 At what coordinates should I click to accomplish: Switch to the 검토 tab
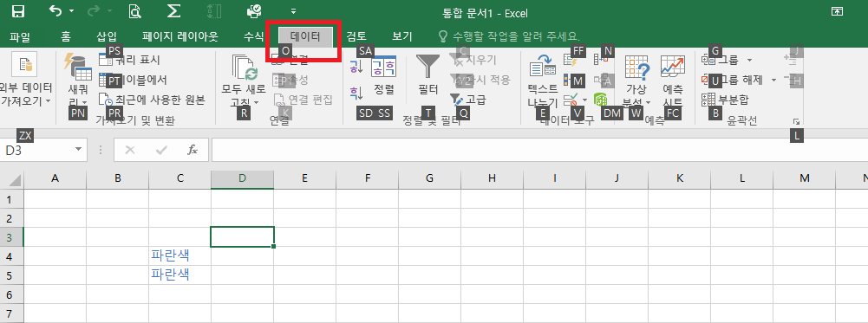[356, 37]
